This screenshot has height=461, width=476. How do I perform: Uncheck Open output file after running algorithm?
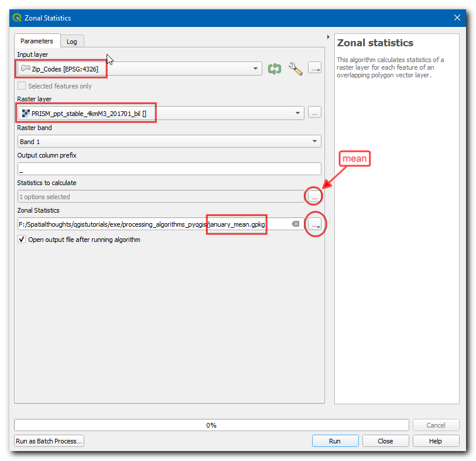(x=22, y=240)
